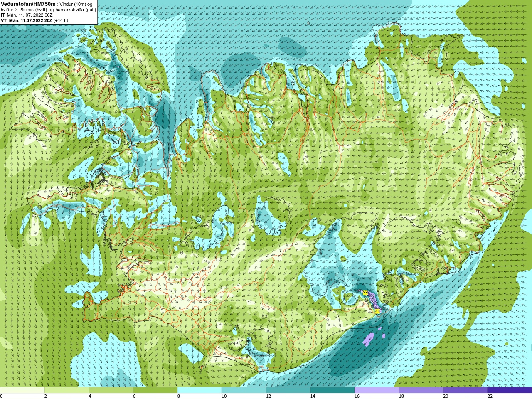The width and height of the screenshot is (532, 399).
Task: Click the '(+14 h)' forecast offset text
Action: pyautogui.click(x=61, y=20)
